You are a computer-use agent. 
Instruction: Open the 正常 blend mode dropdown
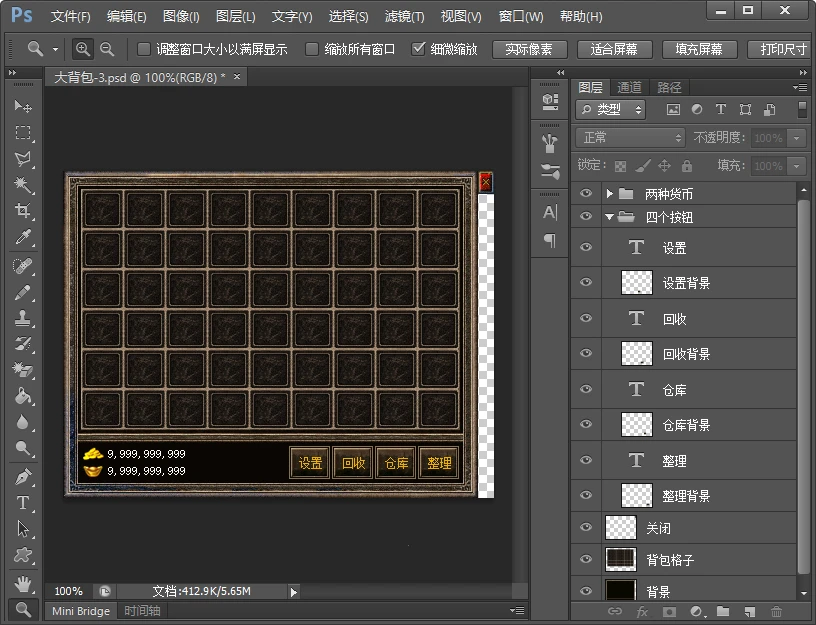(x=630, y=137)
